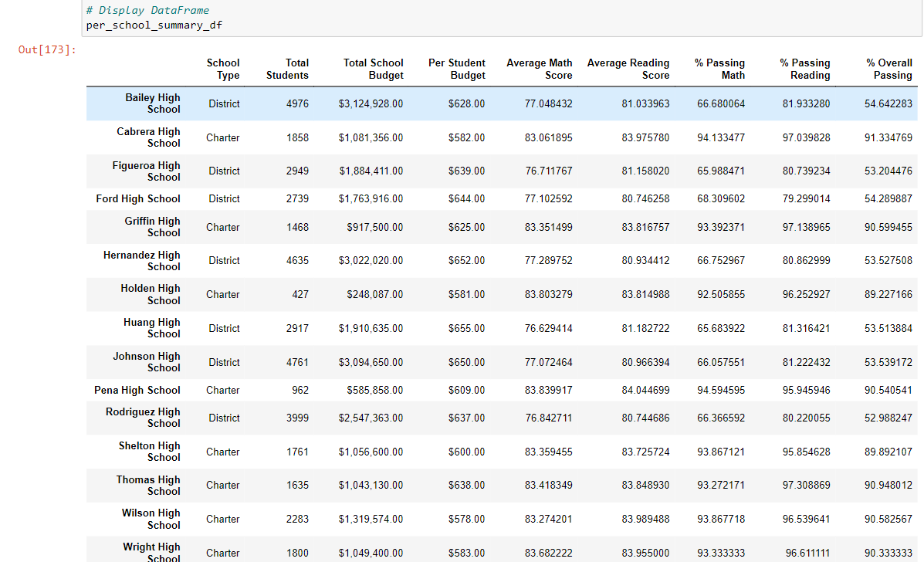Click Pena's reading score 84.044699
Screen dimensions: 924x562
point(646,390)
